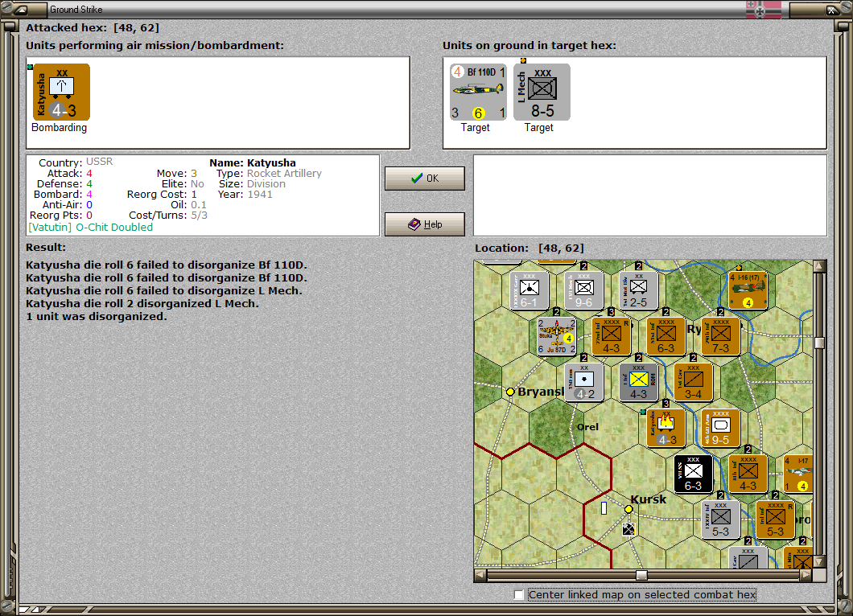Enable center linked map on combat hex
The width and height of the screenshot is (853, 616).
tap(519, 595)
